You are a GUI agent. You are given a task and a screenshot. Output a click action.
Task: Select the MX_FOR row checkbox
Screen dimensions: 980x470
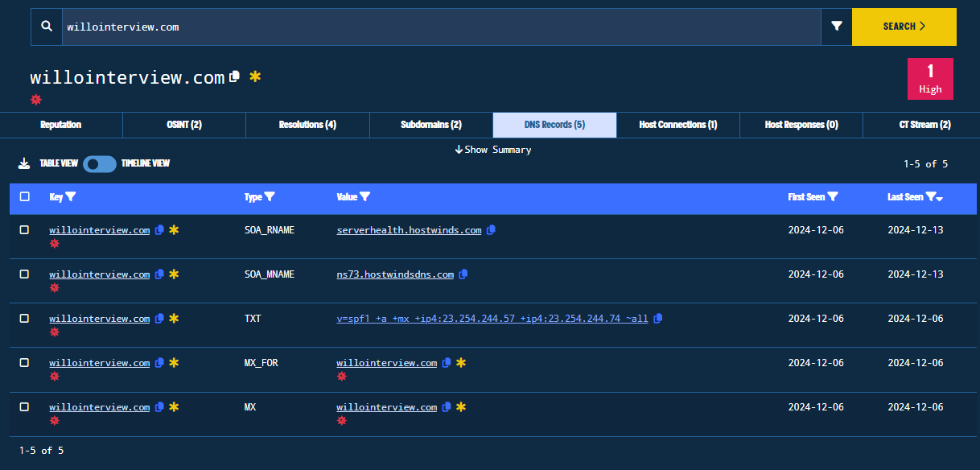24,363
